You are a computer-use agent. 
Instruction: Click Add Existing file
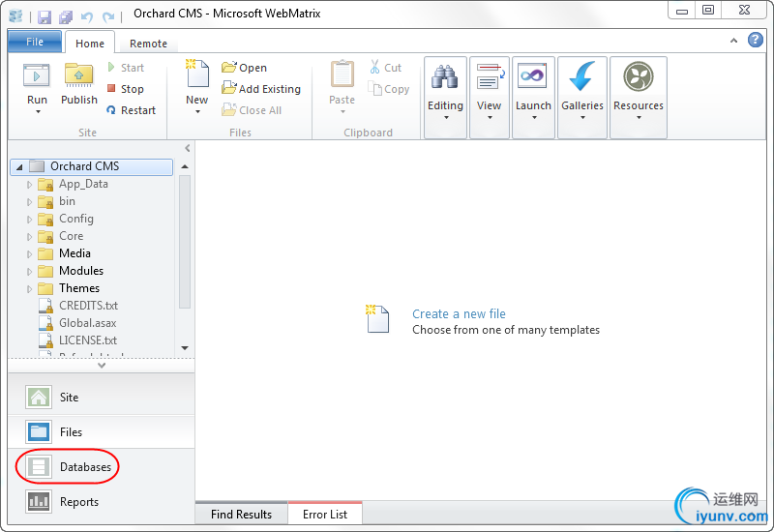click(x=261, y=89)
